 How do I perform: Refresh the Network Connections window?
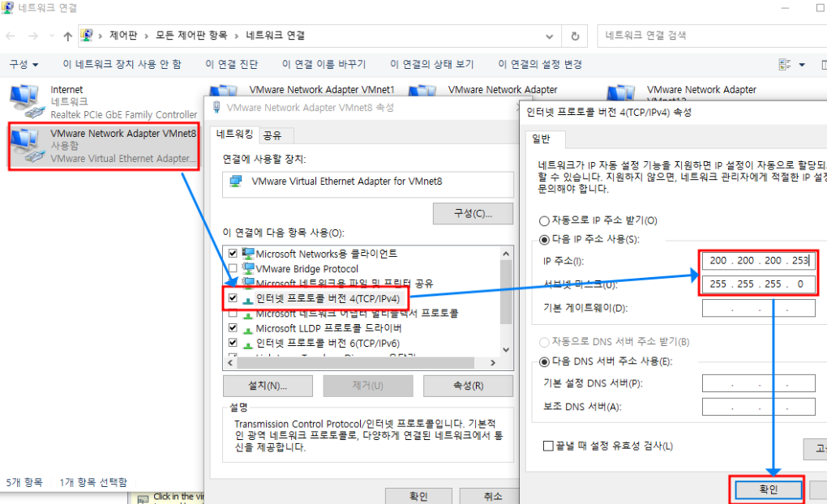[x=575, y=36]
